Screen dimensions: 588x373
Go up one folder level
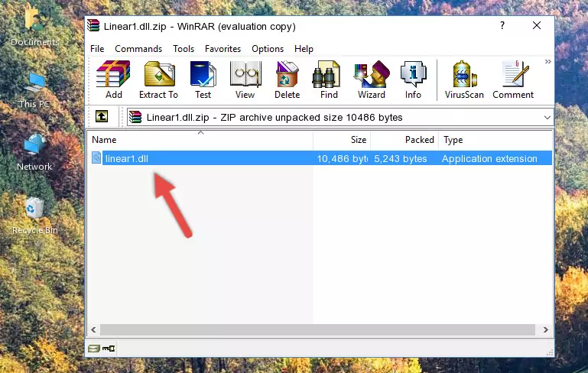click(x=102, y=117)
